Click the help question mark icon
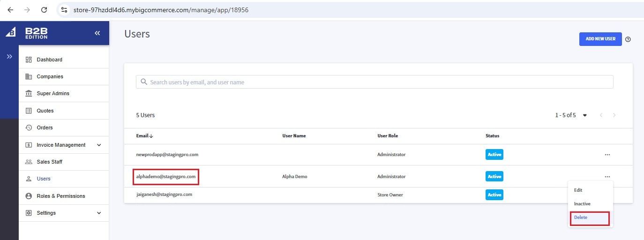This screenshot has height=240, width=644. click(628, 39)
